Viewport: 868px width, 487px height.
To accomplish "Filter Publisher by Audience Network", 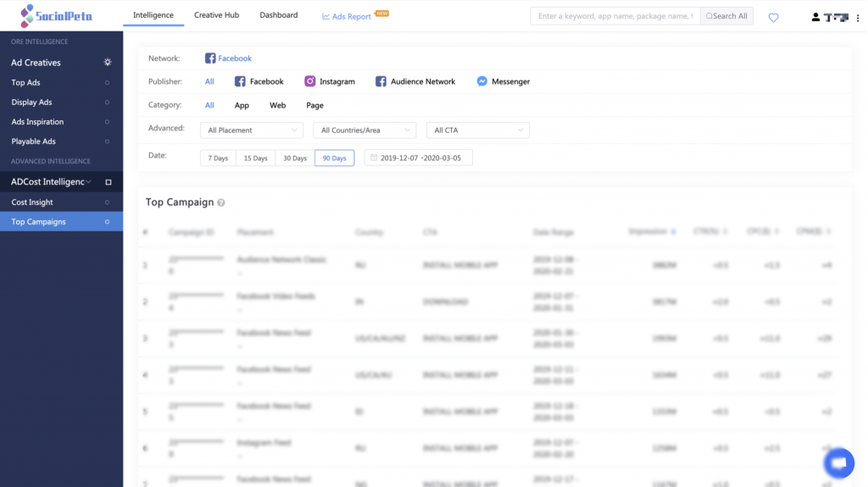I will [415, 81].
